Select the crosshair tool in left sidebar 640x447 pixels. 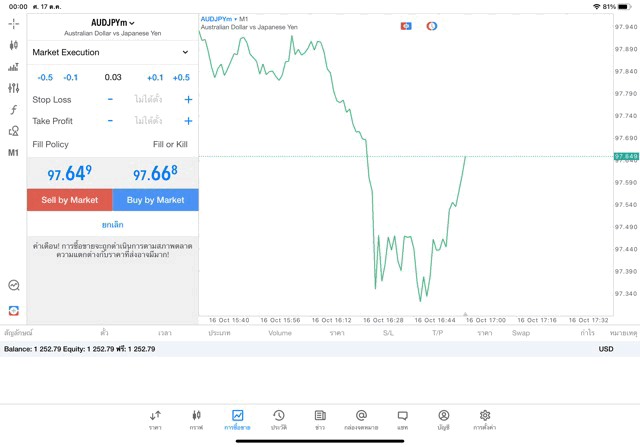tap(14, 23)
